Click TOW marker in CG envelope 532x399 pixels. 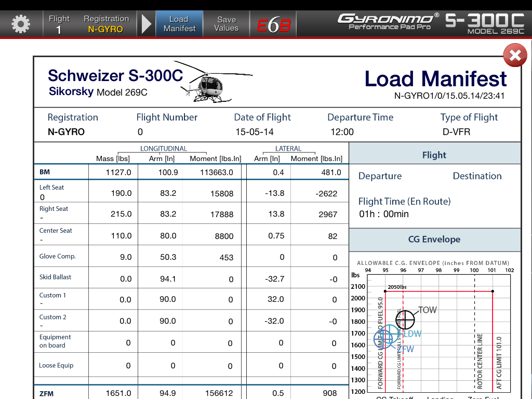[405, 320]
